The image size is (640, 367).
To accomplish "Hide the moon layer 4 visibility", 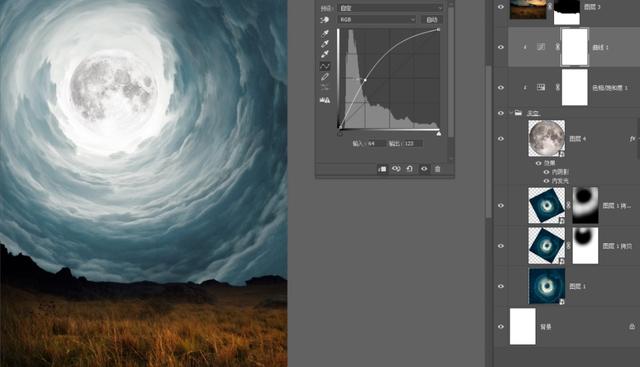I will pos(500,139).
